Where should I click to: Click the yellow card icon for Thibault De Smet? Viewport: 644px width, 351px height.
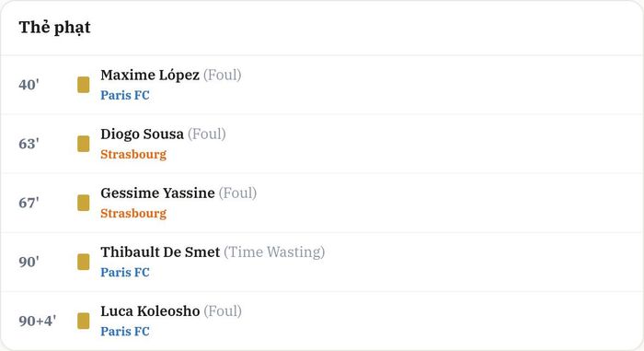tap(84, 262)
